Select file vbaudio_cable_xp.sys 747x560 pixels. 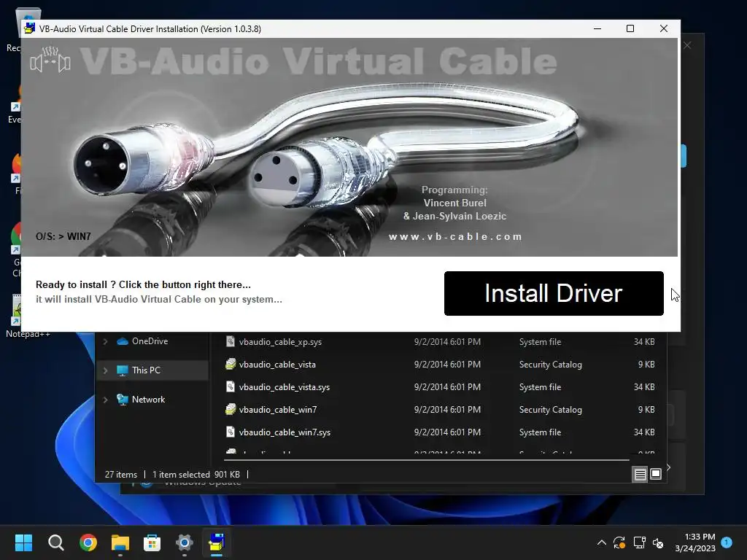(280, 342)
